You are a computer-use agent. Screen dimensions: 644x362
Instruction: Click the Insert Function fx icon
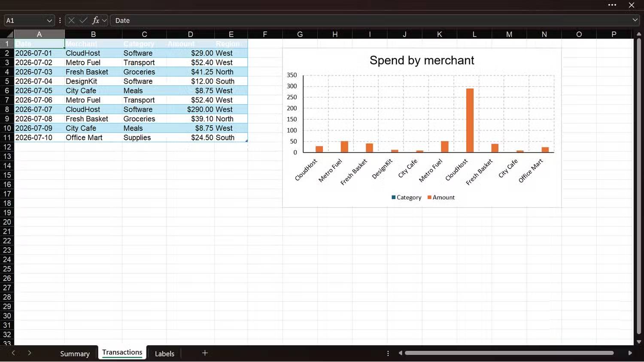[96, 20]
